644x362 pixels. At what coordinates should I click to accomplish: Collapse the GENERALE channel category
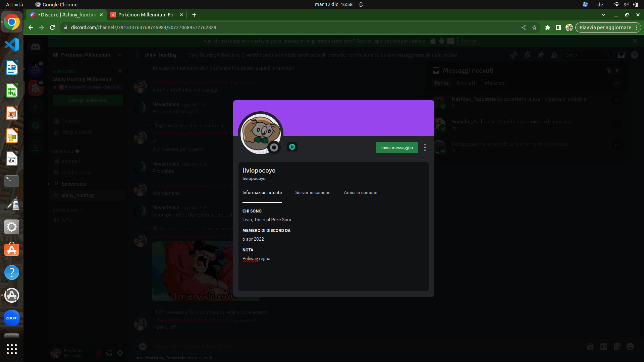63,152
